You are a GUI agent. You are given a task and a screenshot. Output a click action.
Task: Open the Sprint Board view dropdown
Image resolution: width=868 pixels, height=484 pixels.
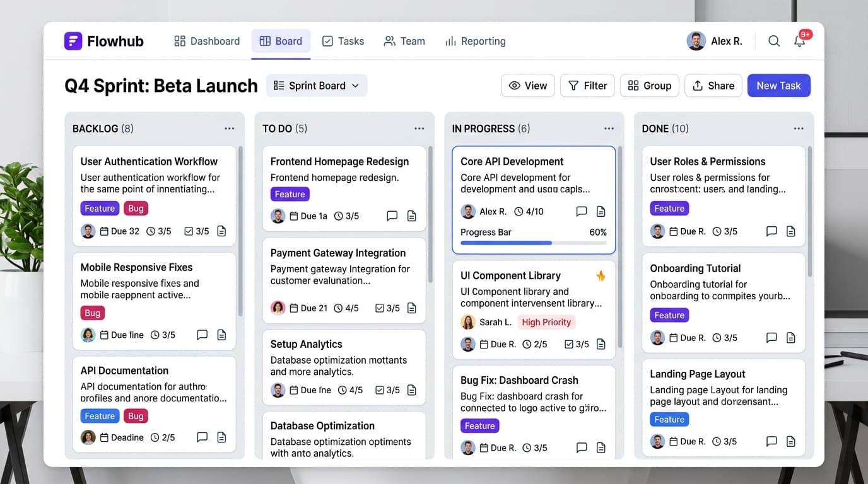[x=317, y=86]
